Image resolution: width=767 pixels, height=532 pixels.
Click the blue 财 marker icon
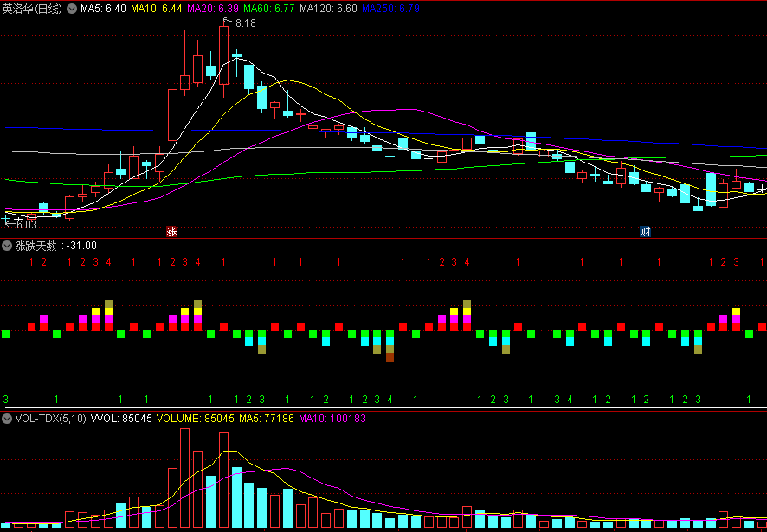click(646, 231)
